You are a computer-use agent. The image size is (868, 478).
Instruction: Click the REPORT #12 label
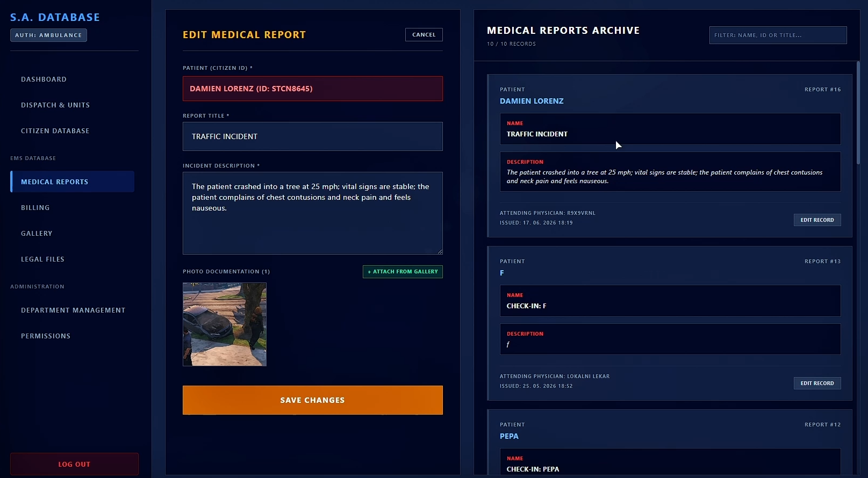(x=822, y=425)
